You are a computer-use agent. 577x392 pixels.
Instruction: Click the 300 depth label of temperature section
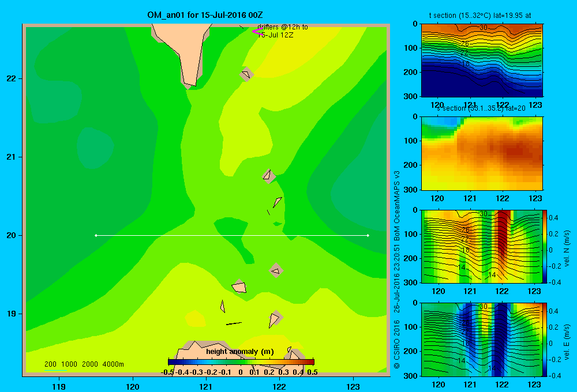pos(411,96)
